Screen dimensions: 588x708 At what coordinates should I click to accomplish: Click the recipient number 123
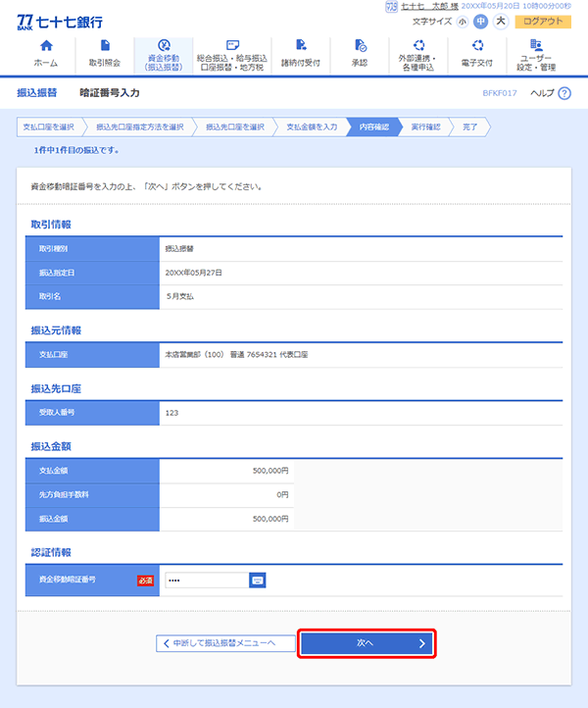(171, 413)
